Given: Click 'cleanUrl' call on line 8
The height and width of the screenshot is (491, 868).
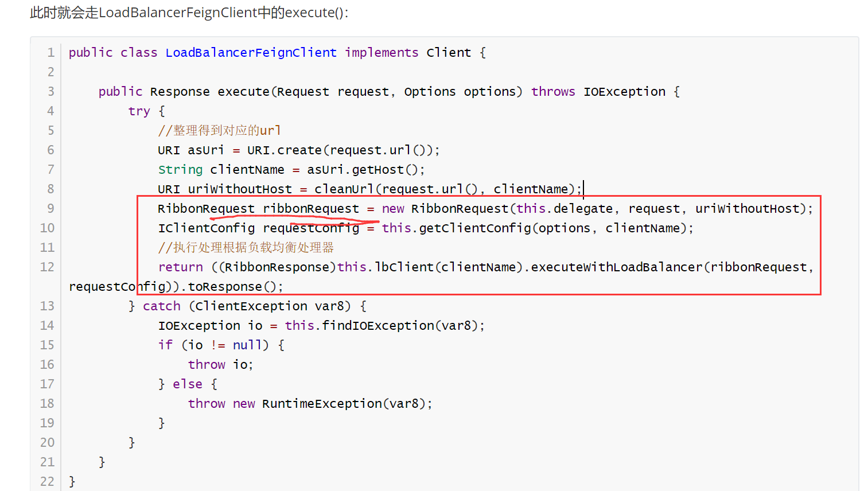Looking at the screenshot, I should (x=344, y=189).
